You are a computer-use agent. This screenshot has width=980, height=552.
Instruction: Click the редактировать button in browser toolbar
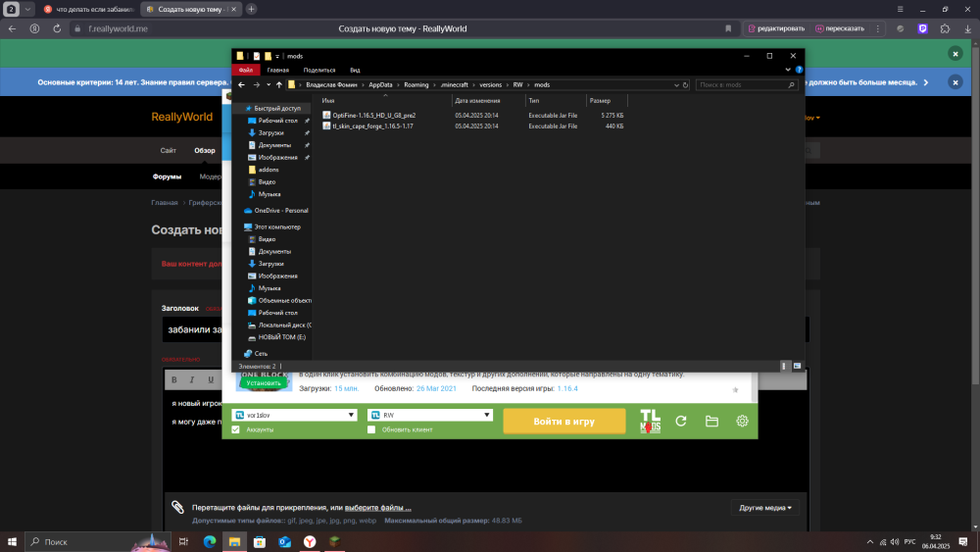point(776,28)
